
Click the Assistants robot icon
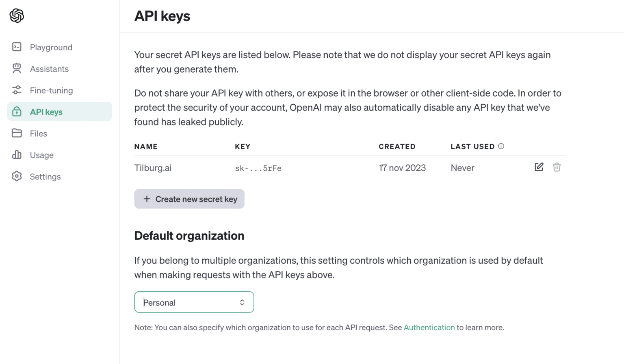coord(17,69)
